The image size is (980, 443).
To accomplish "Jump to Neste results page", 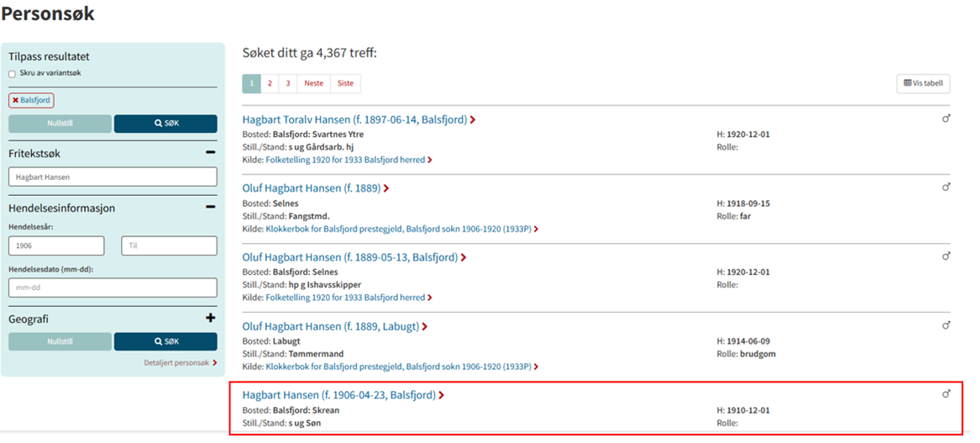I will pyautogui.click(x=313, y=83).
